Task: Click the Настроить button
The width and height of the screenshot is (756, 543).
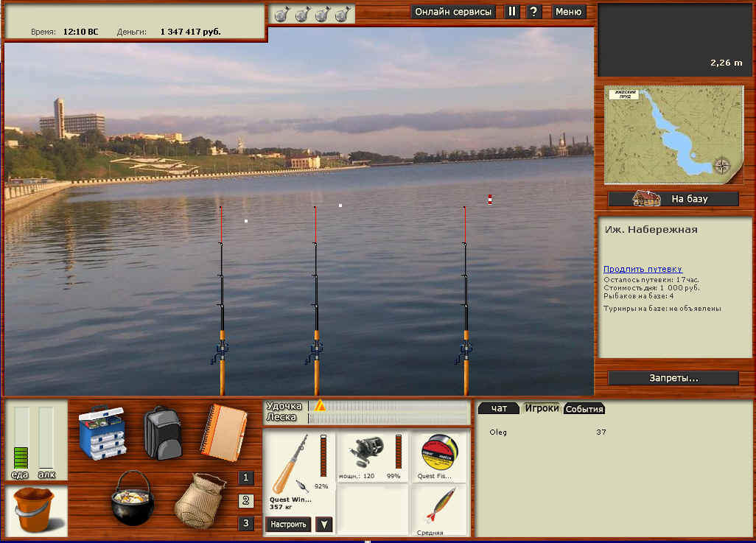Action: (x=288, y=524)
